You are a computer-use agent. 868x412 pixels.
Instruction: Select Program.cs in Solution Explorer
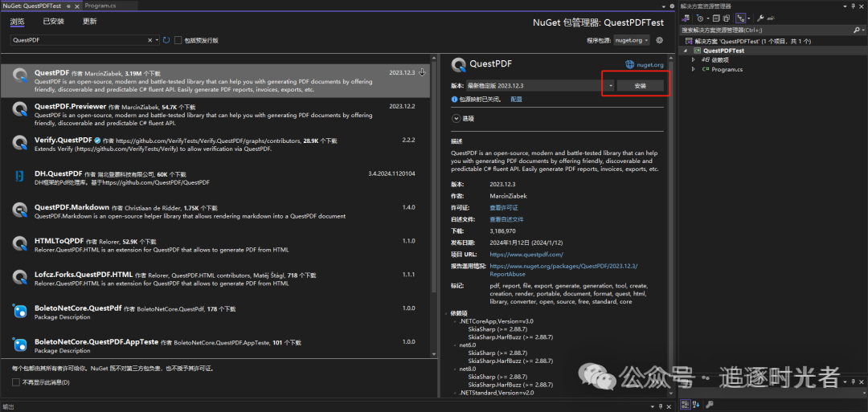point(727,70)
